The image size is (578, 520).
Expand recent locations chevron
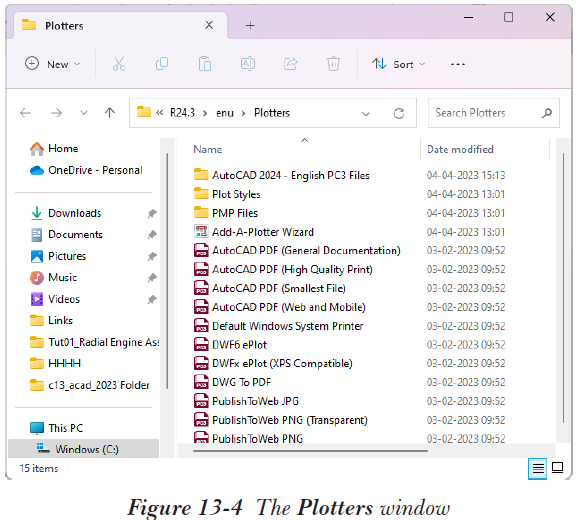(x=84, y=113)
